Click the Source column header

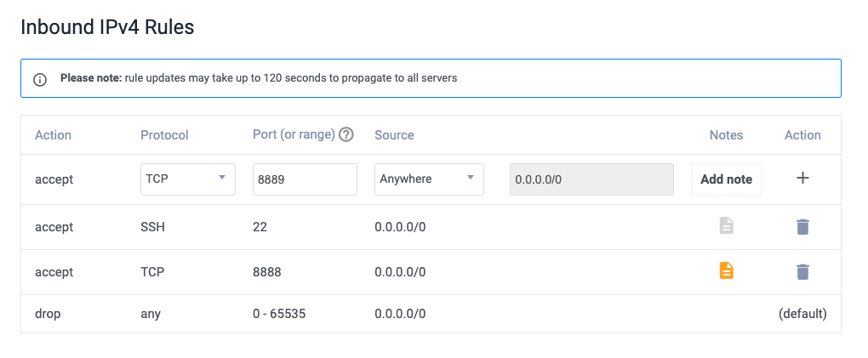click(x=394, y=135)
